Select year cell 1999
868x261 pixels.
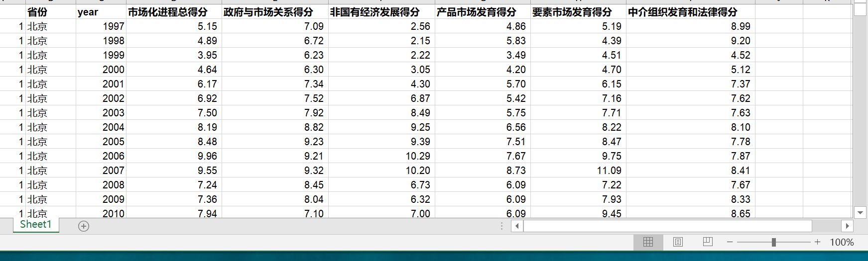pyautogui.click(x=101, y=55)
